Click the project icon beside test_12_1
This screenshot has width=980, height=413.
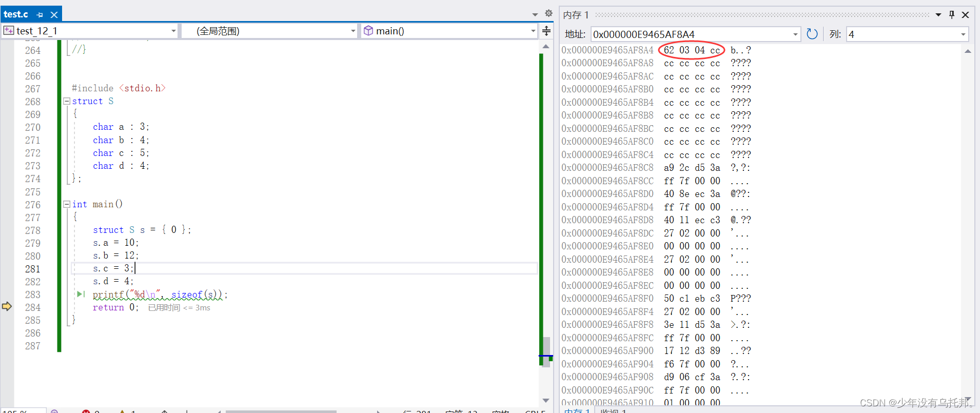click(9, 31)
